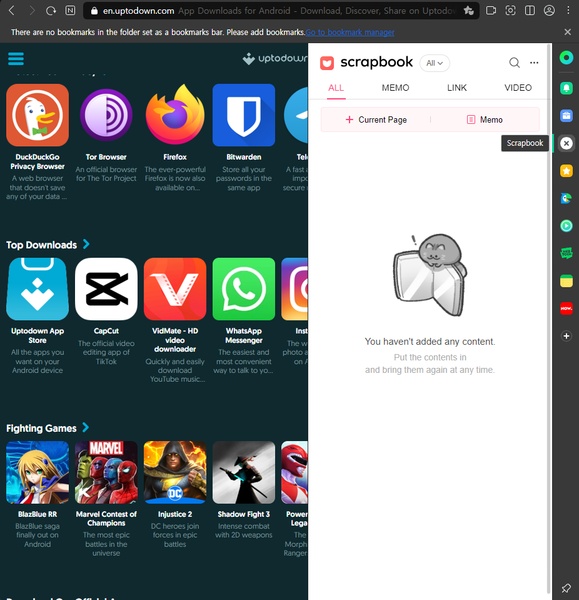The image size is (579, 600).
Task: Click the Fighting Games heading
Action: pyautogui.click(x=41, y=428)
